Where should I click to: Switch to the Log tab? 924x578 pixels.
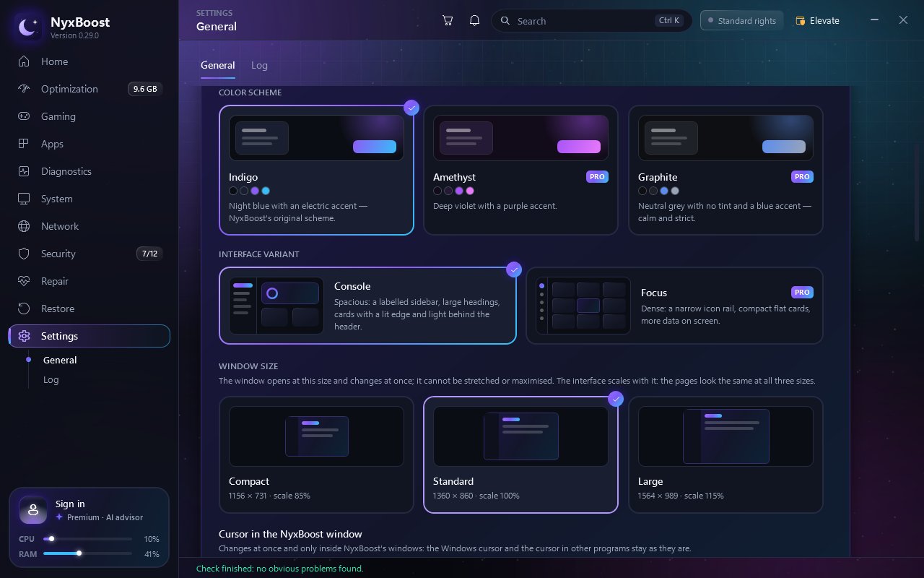pyautogui.click(x=259, y=65)
